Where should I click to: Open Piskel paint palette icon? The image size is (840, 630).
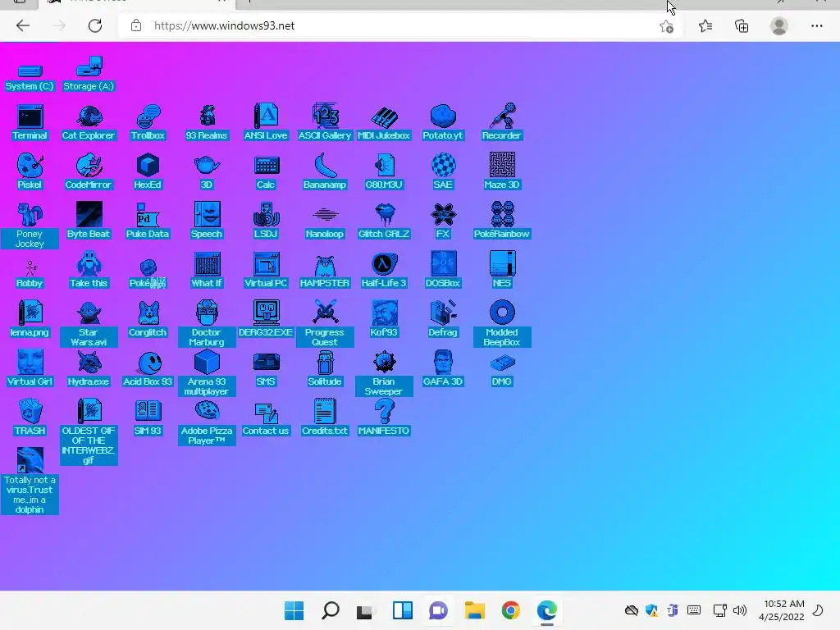(x=30, y=172)
